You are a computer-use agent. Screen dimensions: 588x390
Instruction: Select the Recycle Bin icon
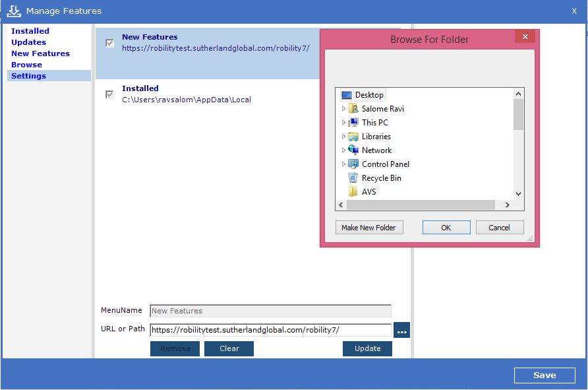click(x=353, y=178)
